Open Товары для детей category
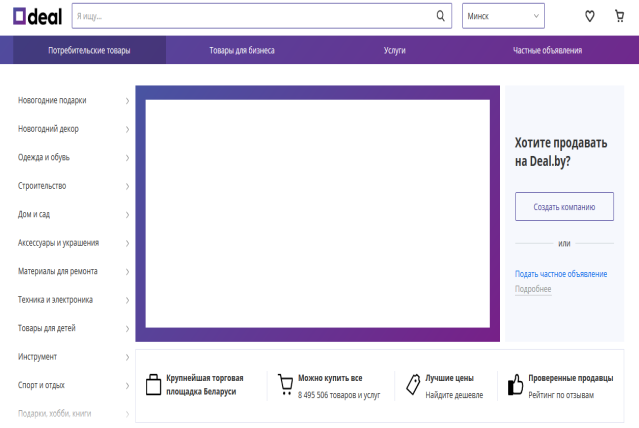Viewport: 639px width, 428px height. [46, 328]
